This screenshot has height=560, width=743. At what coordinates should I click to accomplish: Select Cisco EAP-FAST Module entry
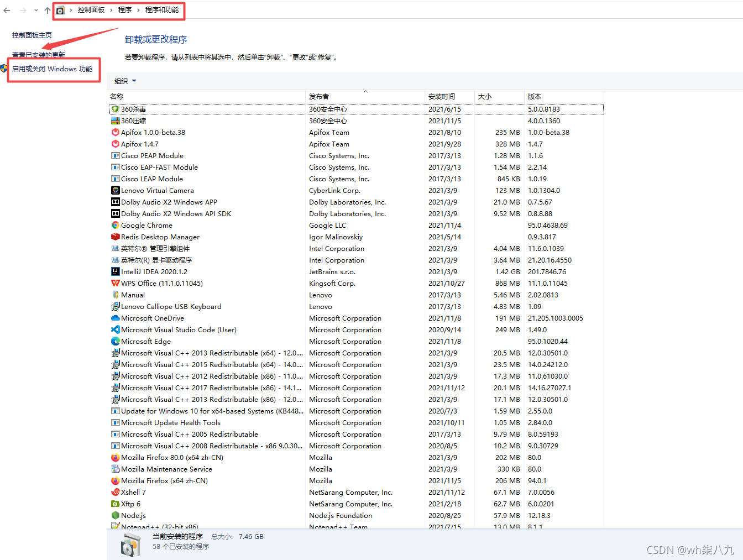tap(357, 167)
